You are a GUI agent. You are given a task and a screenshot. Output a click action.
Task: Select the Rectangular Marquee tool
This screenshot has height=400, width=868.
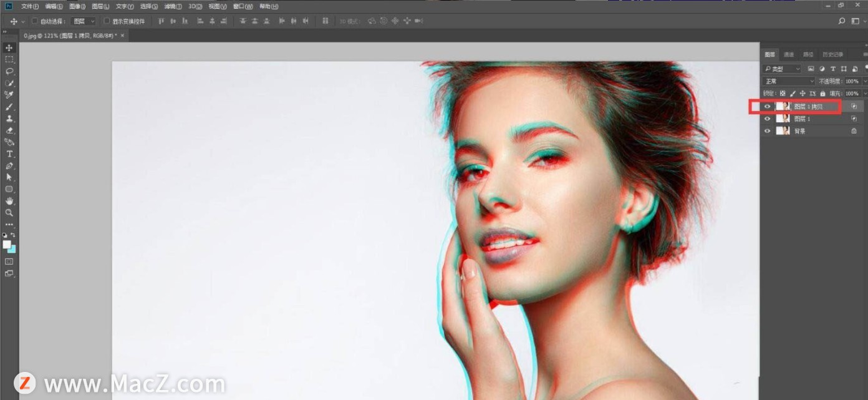(x=9, y=59)
